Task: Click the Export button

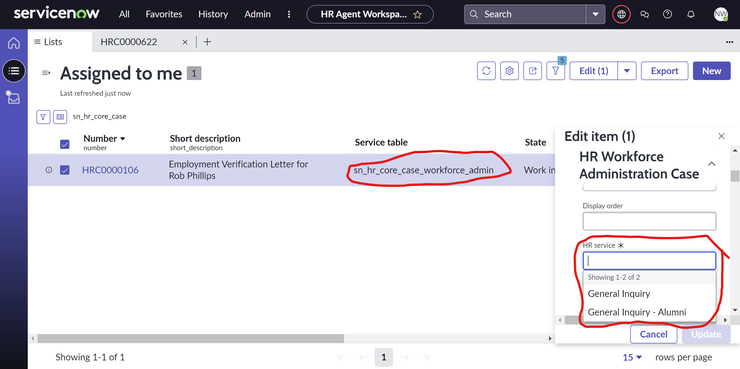Action: 664,71
